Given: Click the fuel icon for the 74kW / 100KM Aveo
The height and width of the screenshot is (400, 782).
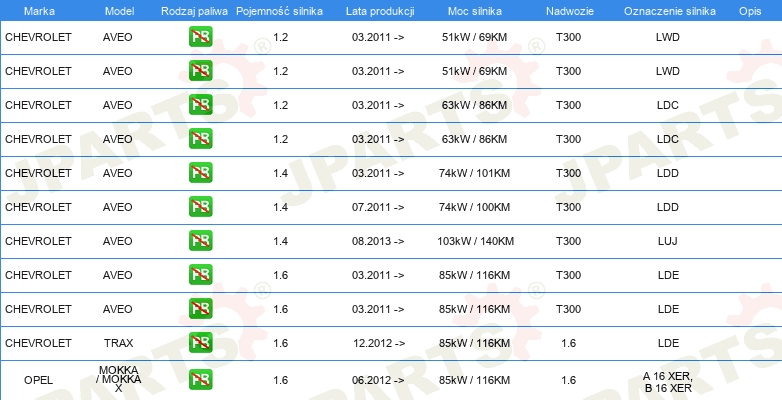Looking at the screenshot, I should [x=200, y=206].
